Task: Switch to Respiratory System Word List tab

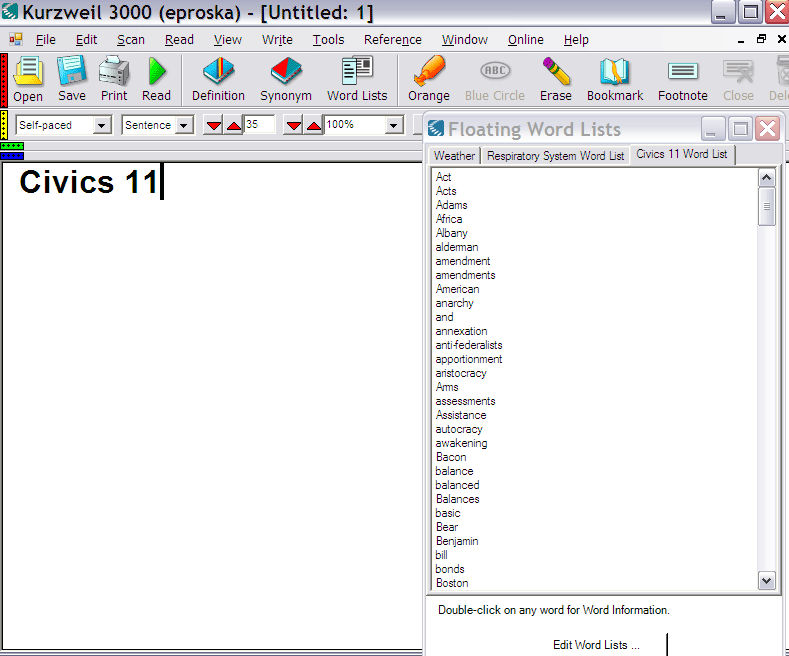Action: (556, 156)
